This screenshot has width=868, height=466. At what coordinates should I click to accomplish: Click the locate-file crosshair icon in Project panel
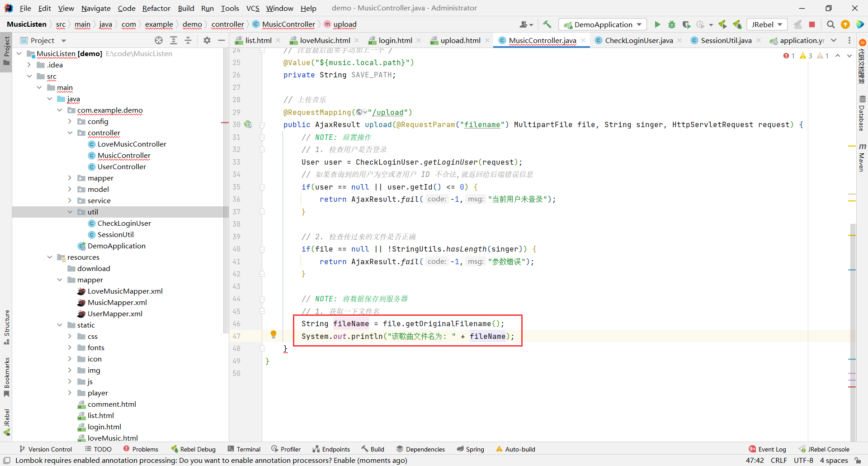(x=159, y=40)
